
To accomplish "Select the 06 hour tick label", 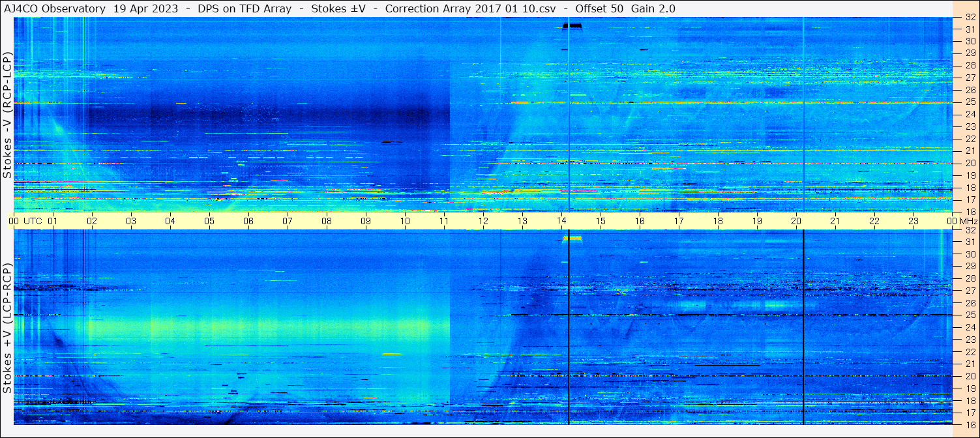I will [x=248, y=221].
